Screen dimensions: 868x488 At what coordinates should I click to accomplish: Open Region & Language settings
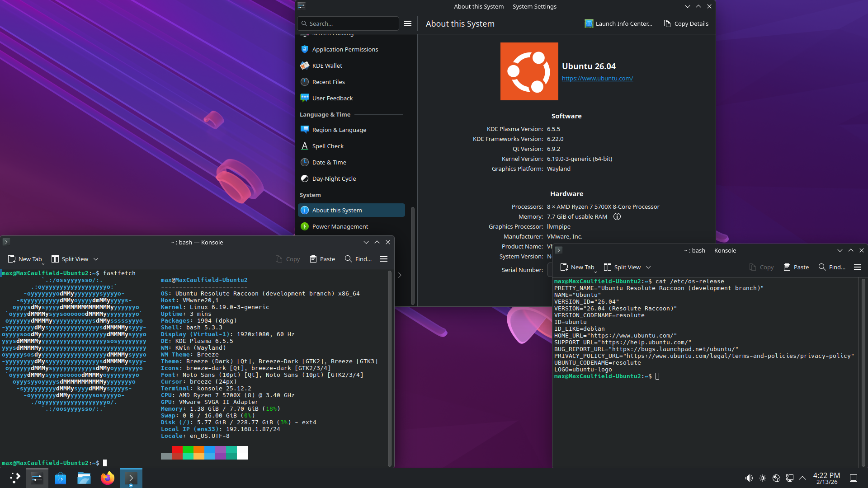(x=351, y=130)
